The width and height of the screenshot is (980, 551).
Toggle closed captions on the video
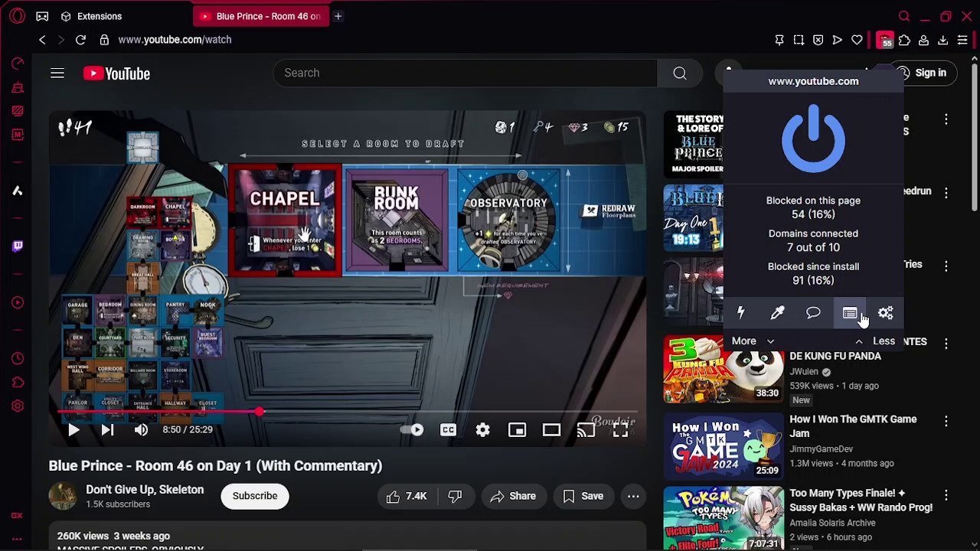coord(448,430)
